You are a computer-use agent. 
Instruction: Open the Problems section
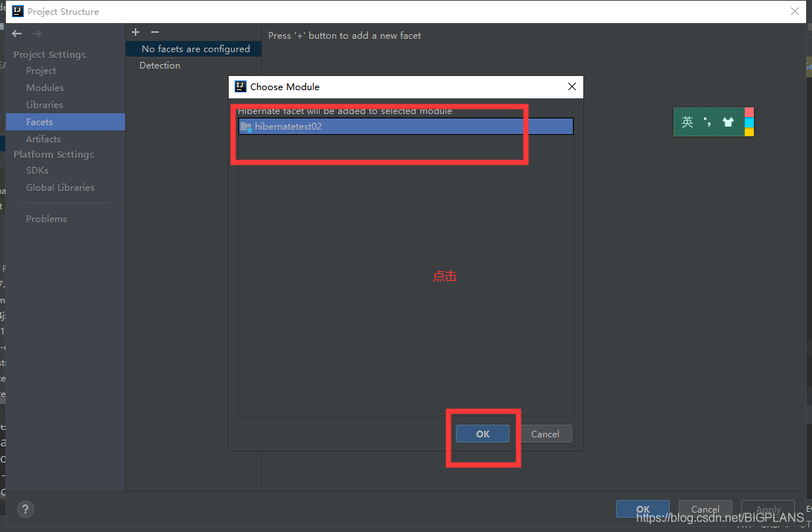click(47, 218)
